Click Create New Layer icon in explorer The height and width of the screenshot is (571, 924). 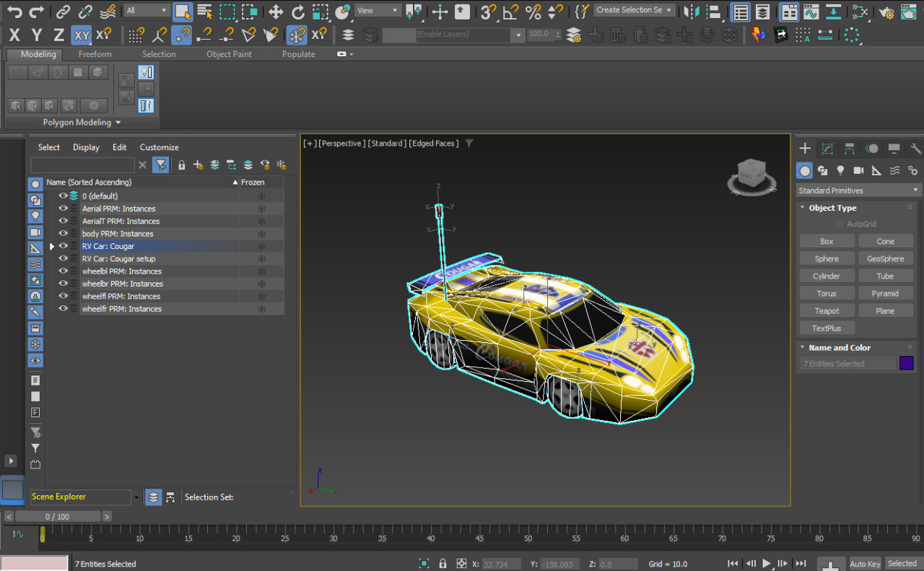[198, 165]
